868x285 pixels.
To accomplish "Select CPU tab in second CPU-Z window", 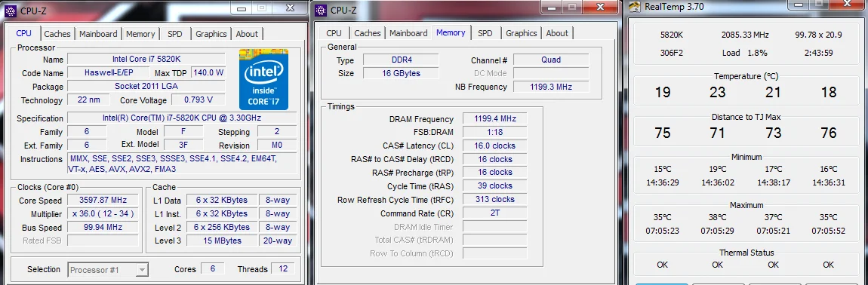I will (334, 33).
